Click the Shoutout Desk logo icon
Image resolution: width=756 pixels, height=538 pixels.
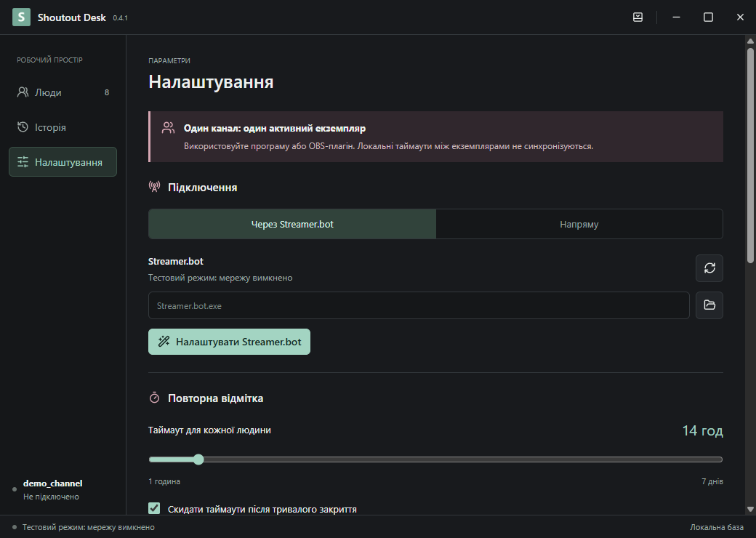(21, 17)
